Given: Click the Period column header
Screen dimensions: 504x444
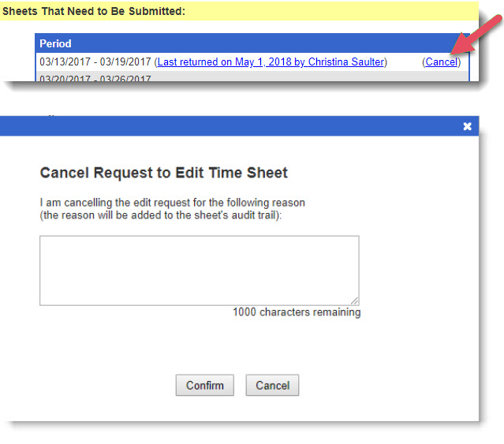Looking at the screenshot, I should (x=56, y=44).
